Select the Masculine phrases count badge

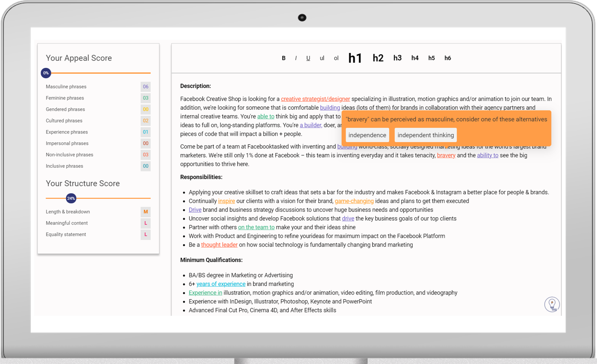tap(146, 87)
